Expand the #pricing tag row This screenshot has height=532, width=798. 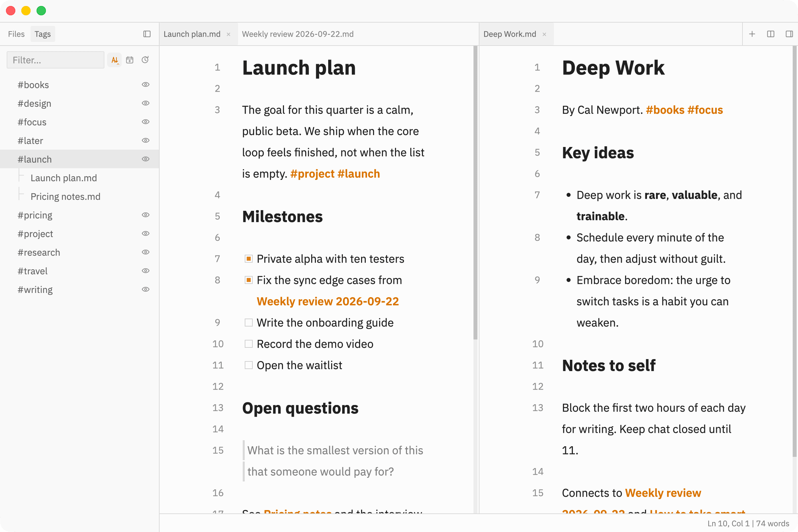point(79,215)
